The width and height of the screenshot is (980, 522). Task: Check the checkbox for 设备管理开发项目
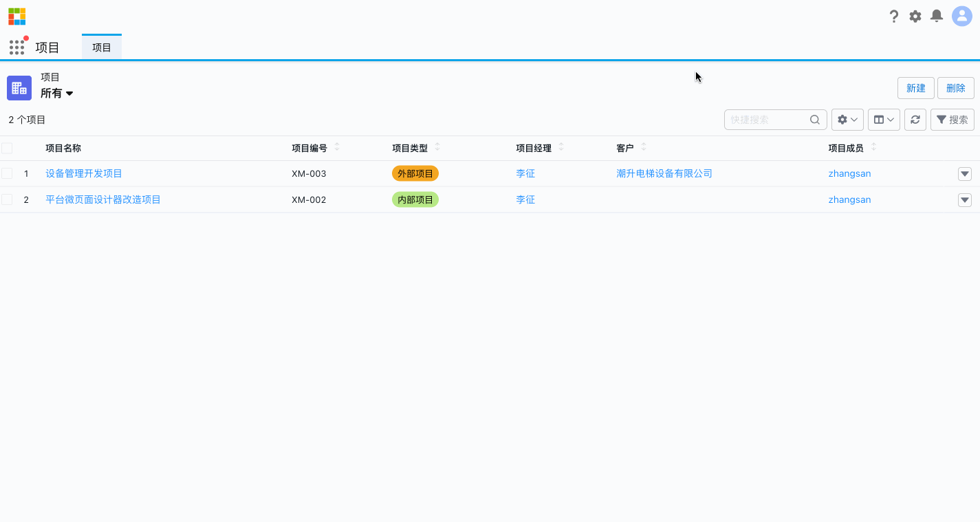[x=7, y=173]
